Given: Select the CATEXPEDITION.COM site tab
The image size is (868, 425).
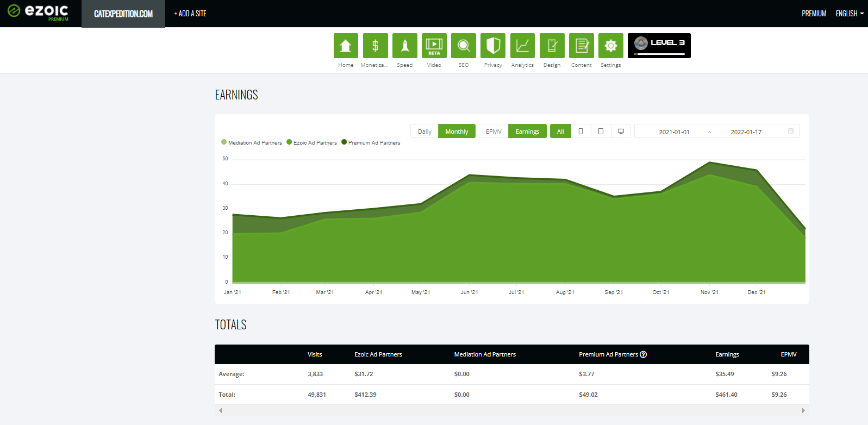Looking at the screenshot, I should (x=123, y=14).
